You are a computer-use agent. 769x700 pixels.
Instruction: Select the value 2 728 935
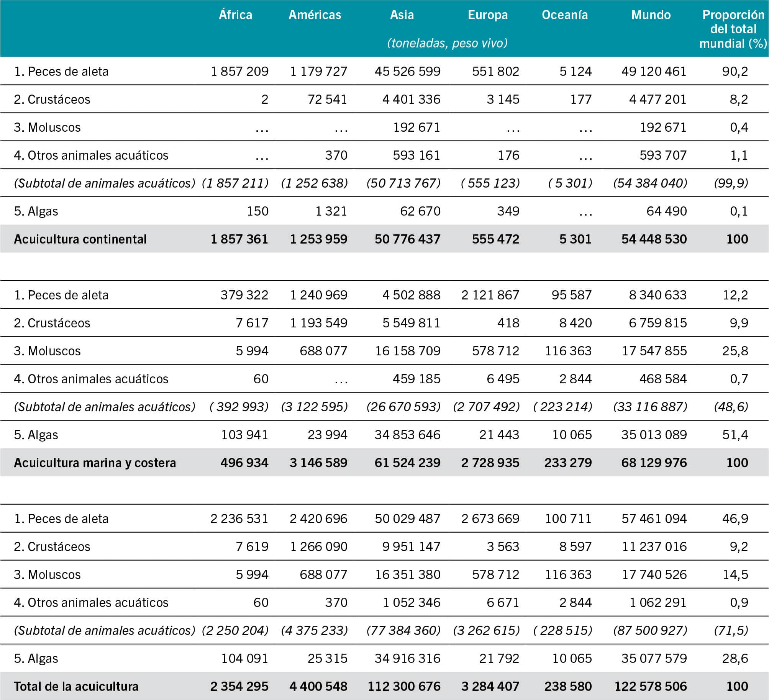point(490,463)
